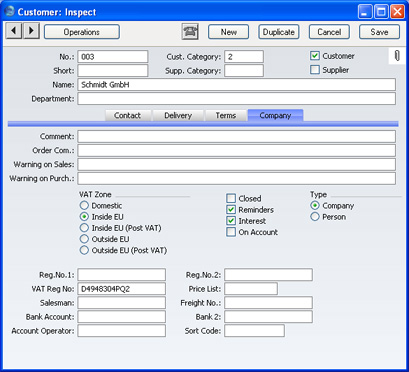Toggle the Interest checkbox

[231, 221]
